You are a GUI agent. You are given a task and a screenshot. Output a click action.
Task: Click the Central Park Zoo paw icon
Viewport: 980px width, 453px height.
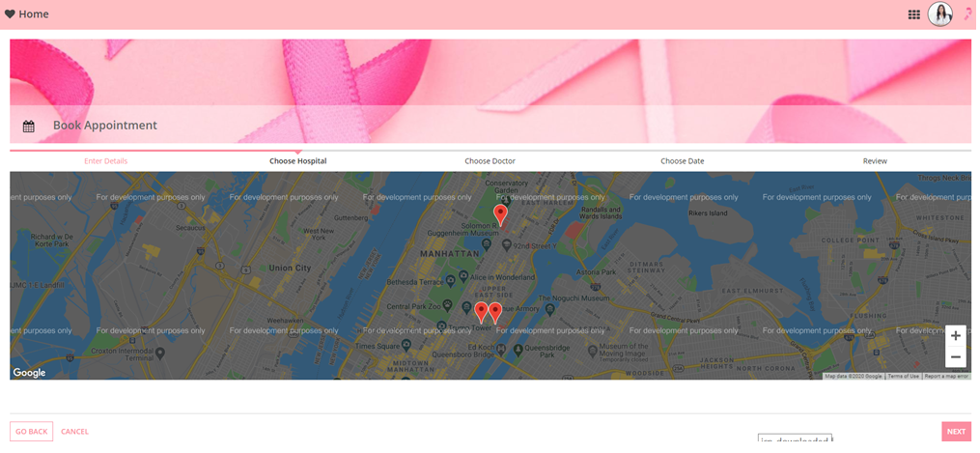click(x=447, y=305)
